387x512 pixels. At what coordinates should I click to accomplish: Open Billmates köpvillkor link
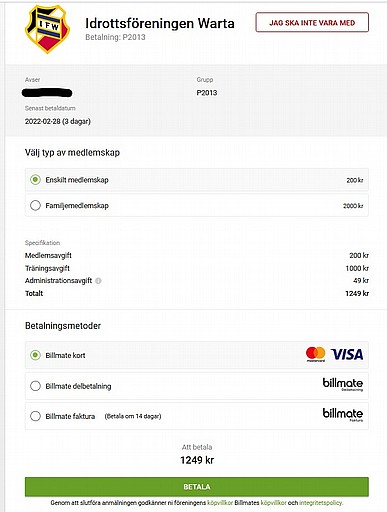tap(273, 503)
